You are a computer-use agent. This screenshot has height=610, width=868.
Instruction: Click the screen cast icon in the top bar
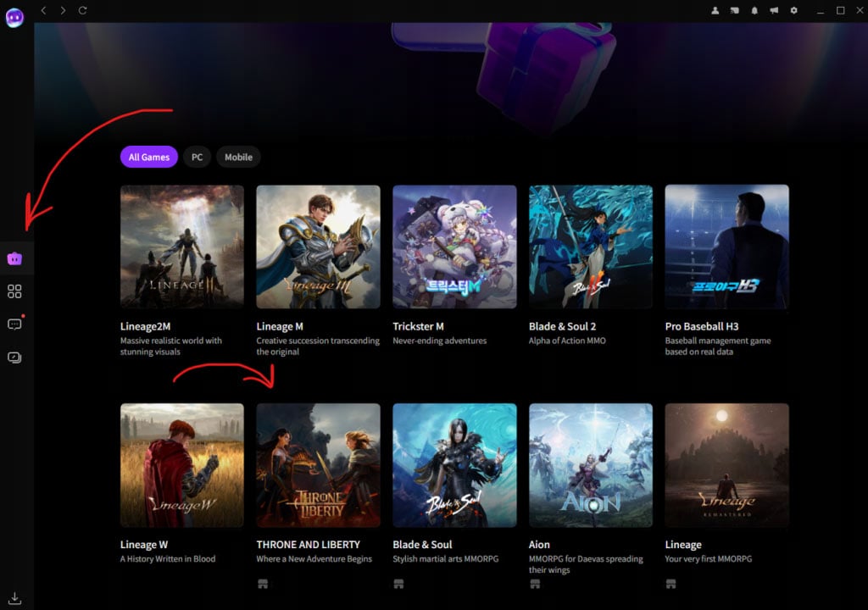pyautogui.click(x=735, y=10)
